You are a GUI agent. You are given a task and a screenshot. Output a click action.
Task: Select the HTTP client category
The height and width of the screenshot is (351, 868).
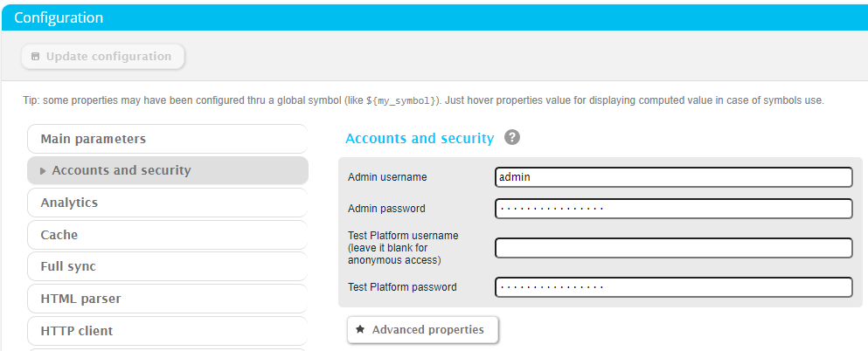click(x=167, y=331)
